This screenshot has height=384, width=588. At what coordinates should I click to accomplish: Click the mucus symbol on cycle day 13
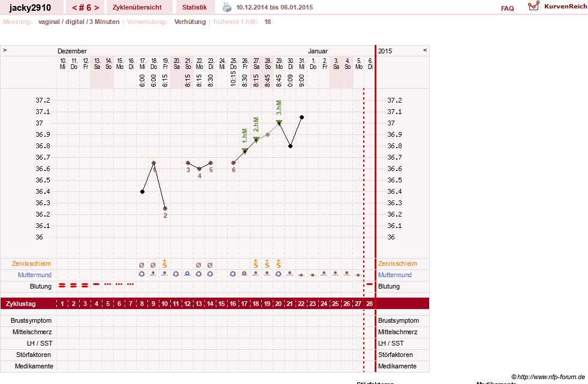point(199,265)
